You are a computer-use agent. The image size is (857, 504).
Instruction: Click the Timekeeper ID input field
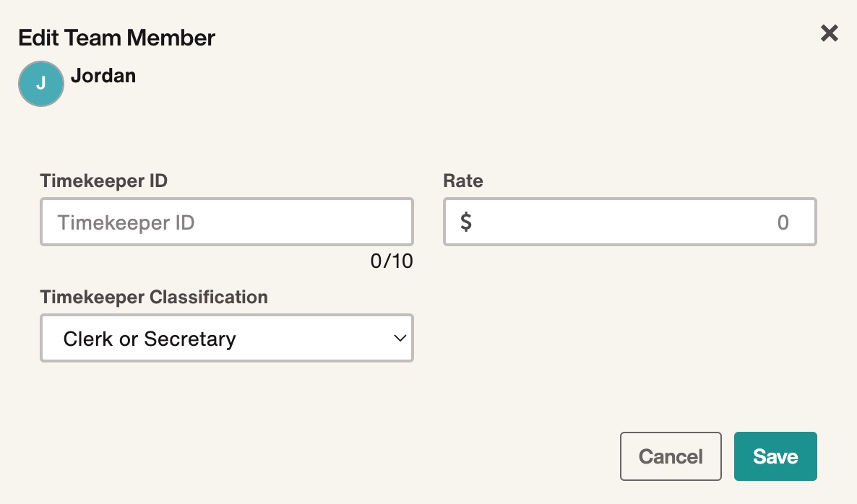[227, 222]
